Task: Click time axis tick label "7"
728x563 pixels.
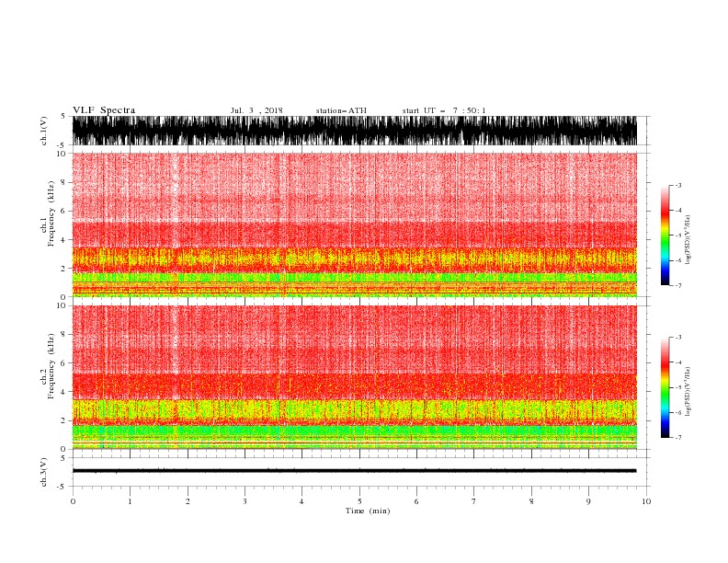Action: pos(474,501)
